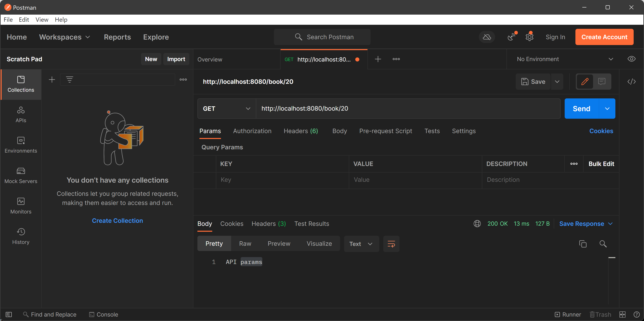Image resolution: width=644 pixels, height=321 pixels.
Task: Expand the Workspaces dropdown
Action: tap(65, 37)
